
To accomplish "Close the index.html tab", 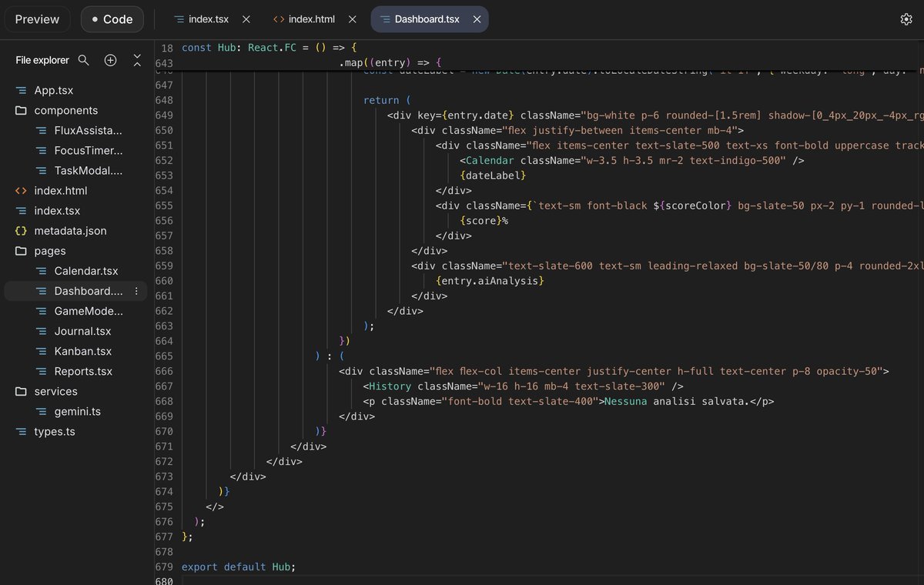I will tap(352, 19).
